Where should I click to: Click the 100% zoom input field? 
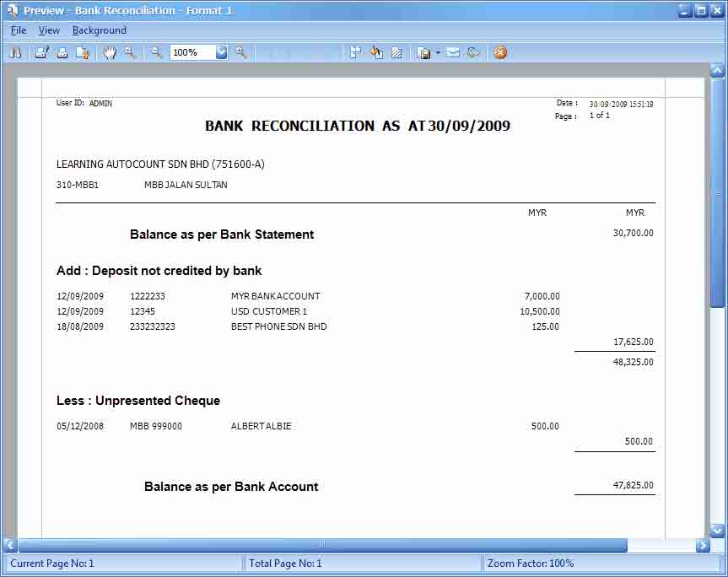192,52
